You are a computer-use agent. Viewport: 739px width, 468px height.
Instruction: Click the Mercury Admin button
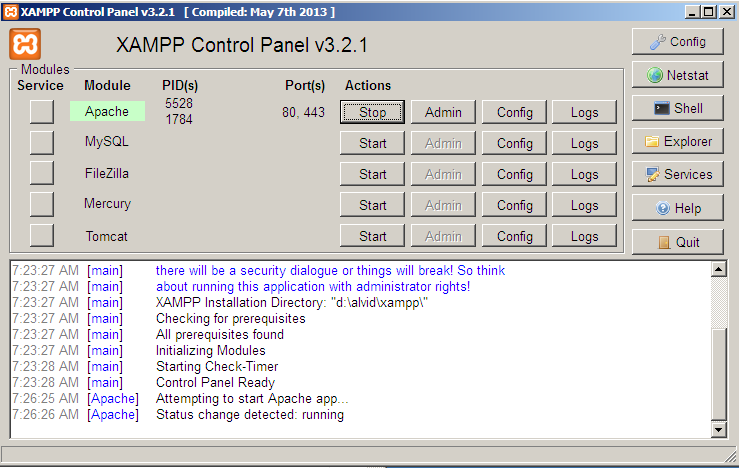click(443, 205)
